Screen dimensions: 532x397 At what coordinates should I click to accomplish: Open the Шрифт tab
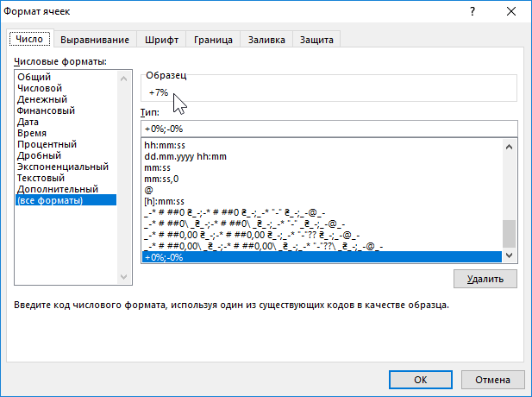161,40
